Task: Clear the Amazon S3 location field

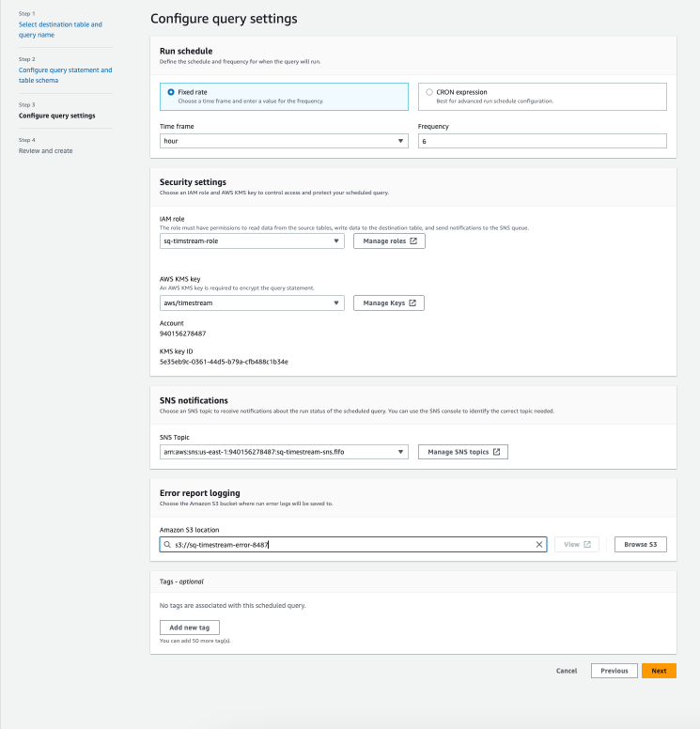Action: (539, 544)
